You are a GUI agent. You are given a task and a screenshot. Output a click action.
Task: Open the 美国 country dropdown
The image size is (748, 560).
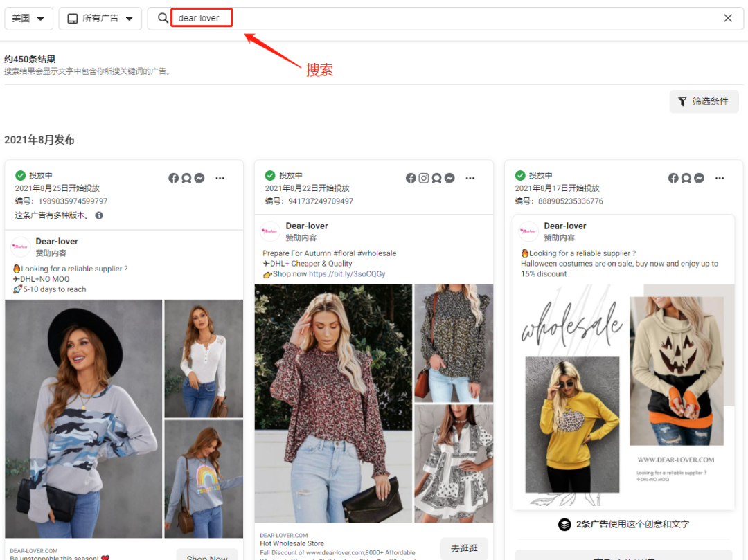28,18
